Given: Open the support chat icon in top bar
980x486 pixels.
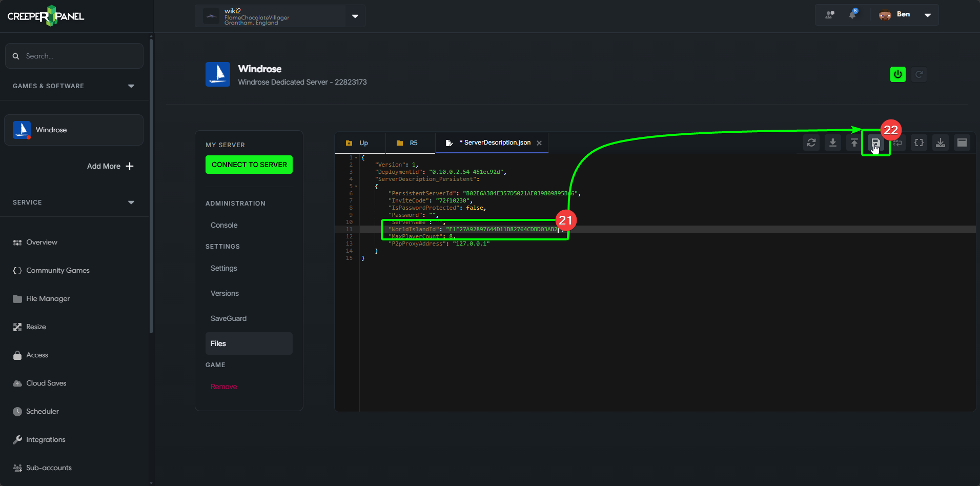Looking at the screenshot, I should 829,15.
